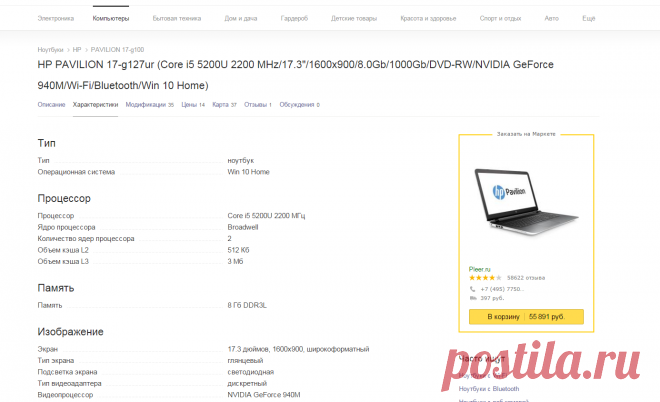Expand the Ещё menu item
660x402 pixels.
point(588,19)
